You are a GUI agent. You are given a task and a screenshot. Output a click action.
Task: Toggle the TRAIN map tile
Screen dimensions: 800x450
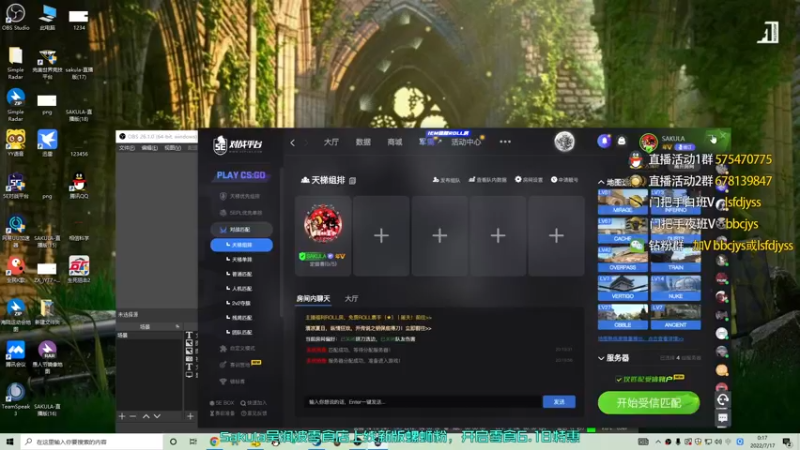[x=676, y=259]
